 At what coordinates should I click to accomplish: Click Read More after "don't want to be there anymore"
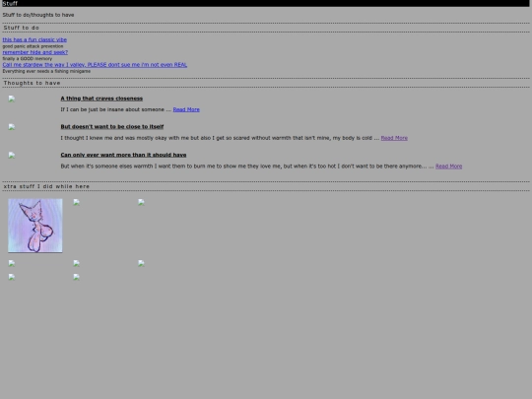tap(449, 166)
